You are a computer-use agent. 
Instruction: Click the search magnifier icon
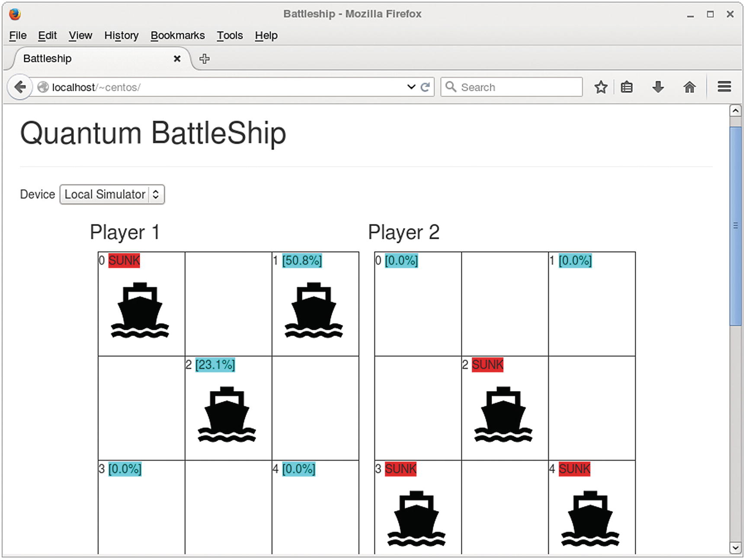pyautogui.click(x=451, y=87)
